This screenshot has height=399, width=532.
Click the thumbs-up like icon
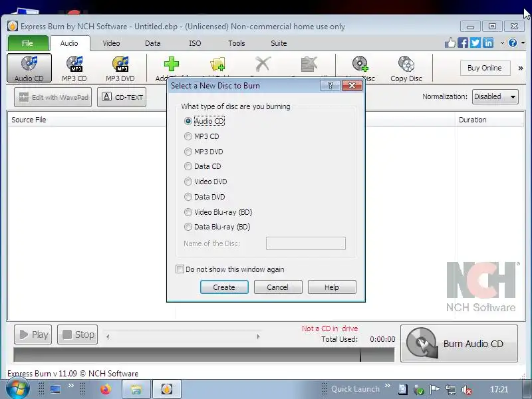click(x=450, y=43)
